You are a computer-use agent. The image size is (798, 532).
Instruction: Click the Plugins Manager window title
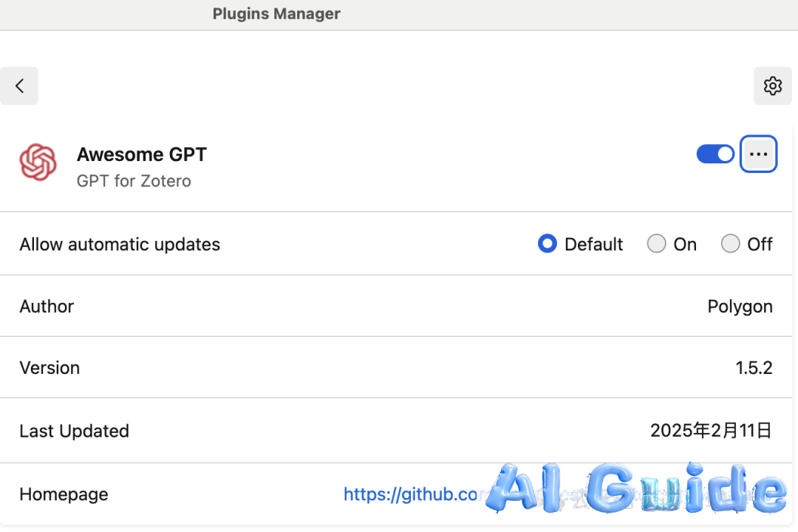pos(276,14)
